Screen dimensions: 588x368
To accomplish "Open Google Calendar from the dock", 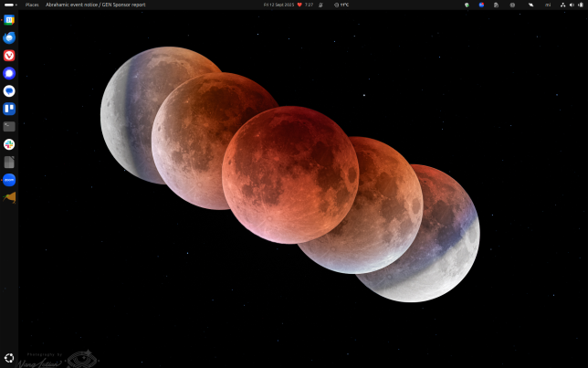I will click(9, 19).
